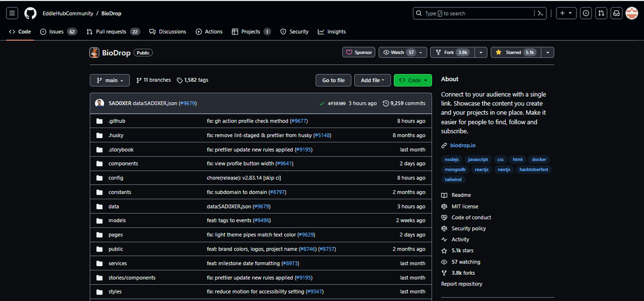Switch to the Actions tab
The image size is (644, 301).
pyautogui.click(x=209, y=32)
